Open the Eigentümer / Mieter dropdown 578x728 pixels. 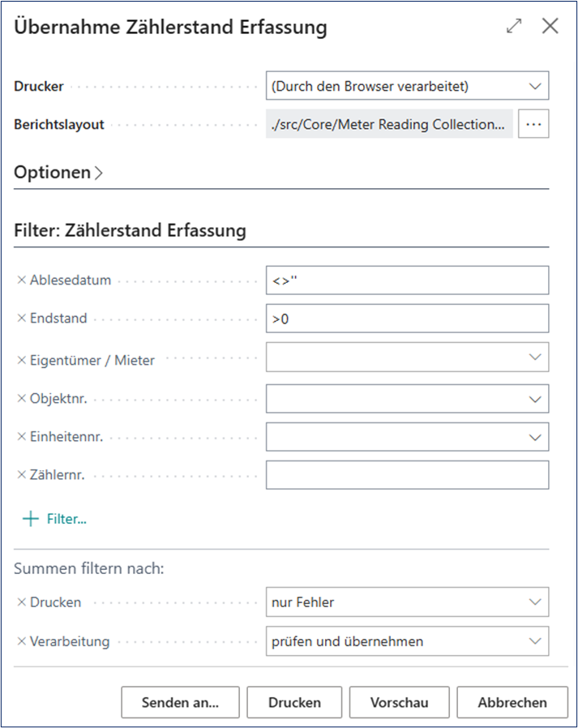(x=407, y=357)
